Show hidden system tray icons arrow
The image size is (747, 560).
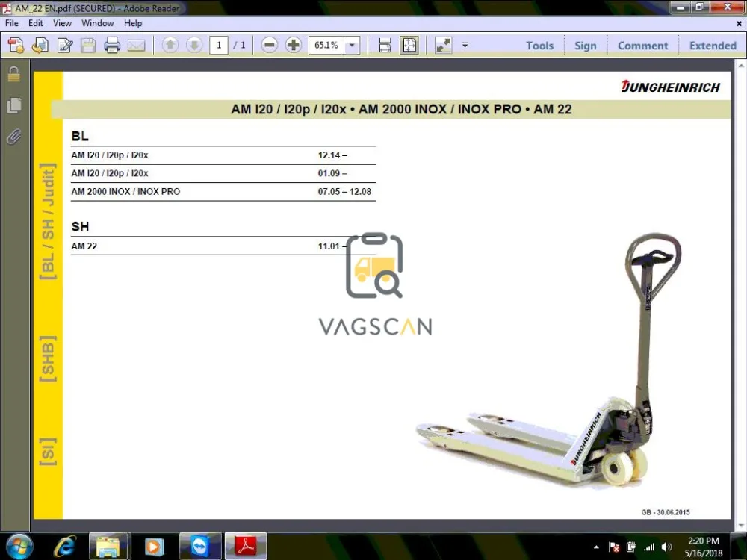[x=596, y=547]
